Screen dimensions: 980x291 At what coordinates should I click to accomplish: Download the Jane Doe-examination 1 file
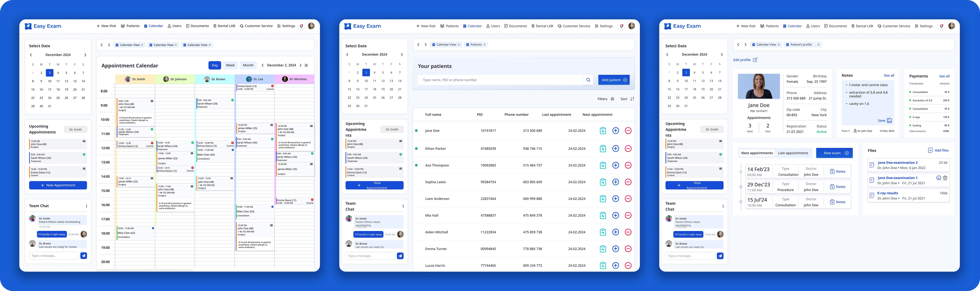[x=938, y=178]
